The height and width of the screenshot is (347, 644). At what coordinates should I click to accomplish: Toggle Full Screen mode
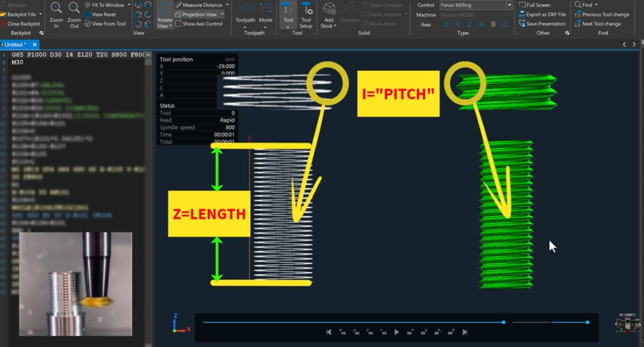(x=534, y=5)
